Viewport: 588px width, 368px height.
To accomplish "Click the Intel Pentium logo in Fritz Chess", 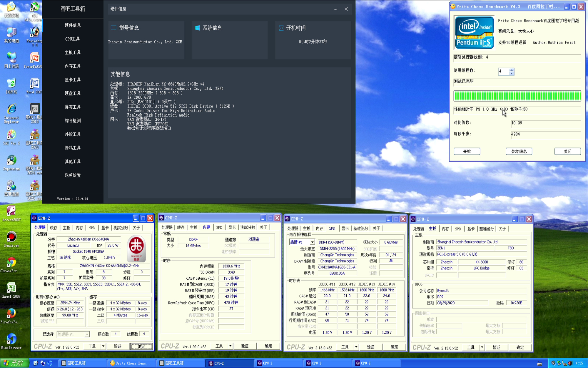I will [x=474, y=32].
